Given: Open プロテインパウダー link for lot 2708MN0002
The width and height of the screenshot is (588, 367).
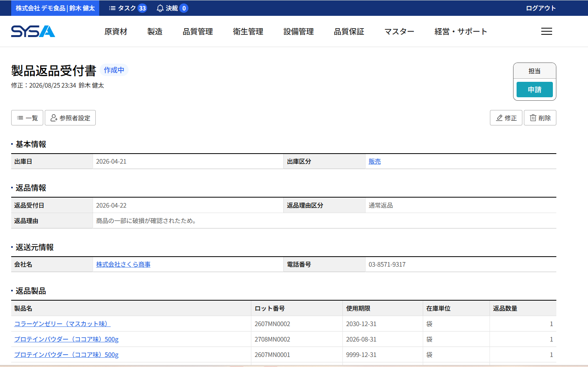Looking at the screenshot, I should point(66,339).
